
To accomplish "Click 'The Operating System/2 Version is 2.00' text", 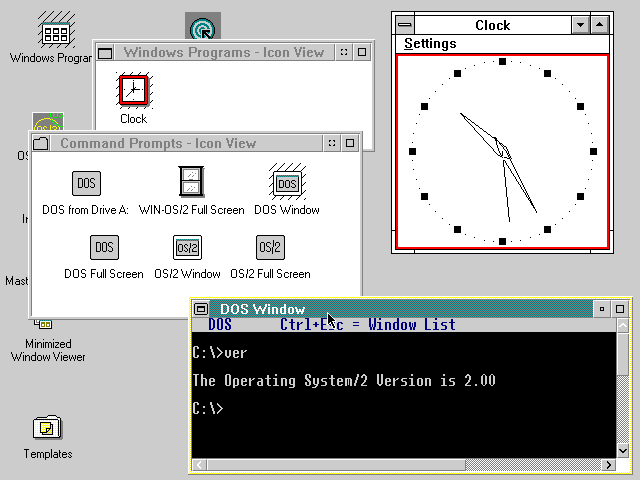I will 344,380.
